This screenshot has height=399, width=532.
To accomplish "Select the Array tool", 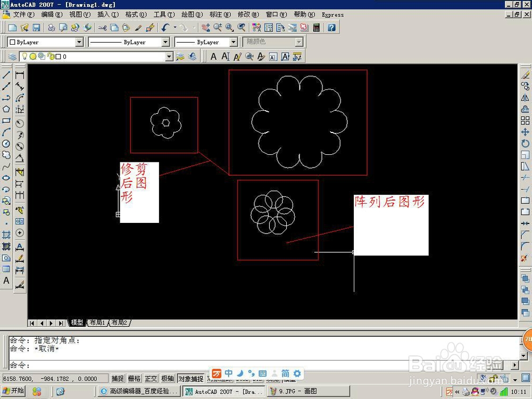I will click(x=525, y=120).
